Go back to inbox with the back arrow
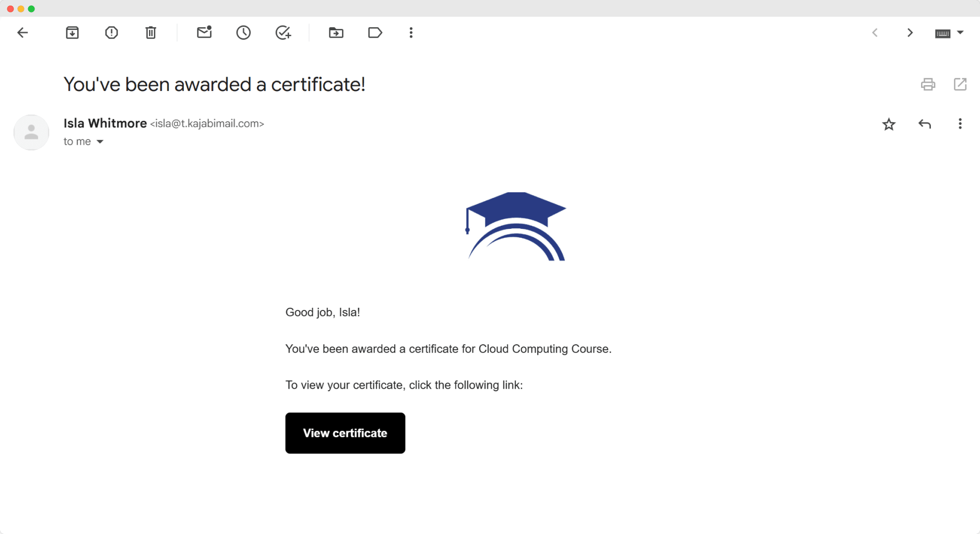Image resolution: width=980 pixels, height=534 pixels. (22, 33)
